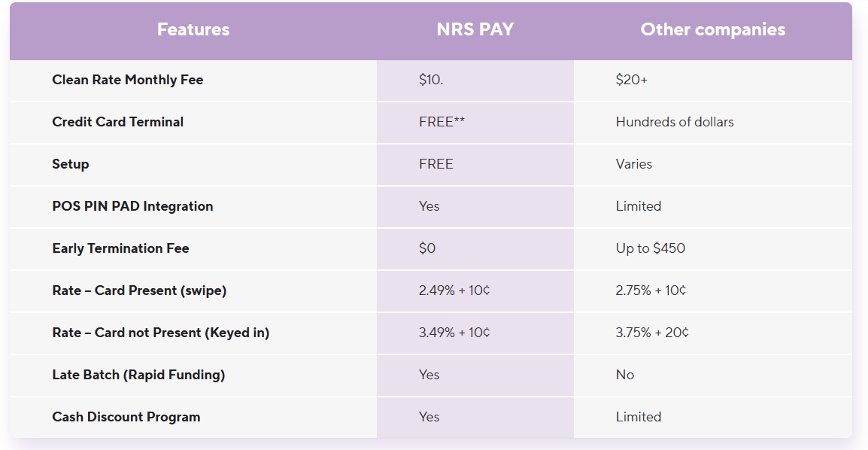Select the Cash Discount Program label
The width and height of the screenshot is (868, 450).
(x=126, y=417)
